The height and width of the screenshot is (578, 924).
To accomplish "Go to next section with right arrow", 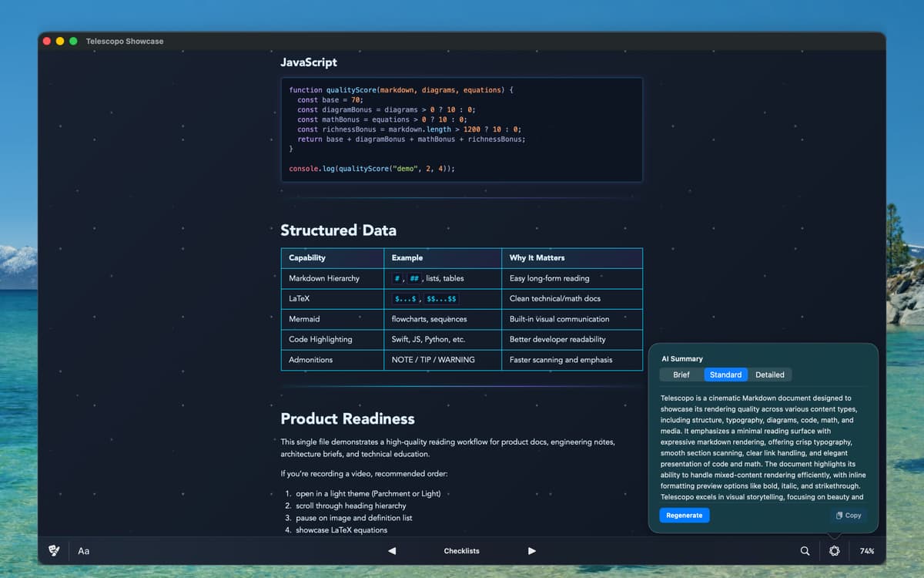I will click(531, 551).
